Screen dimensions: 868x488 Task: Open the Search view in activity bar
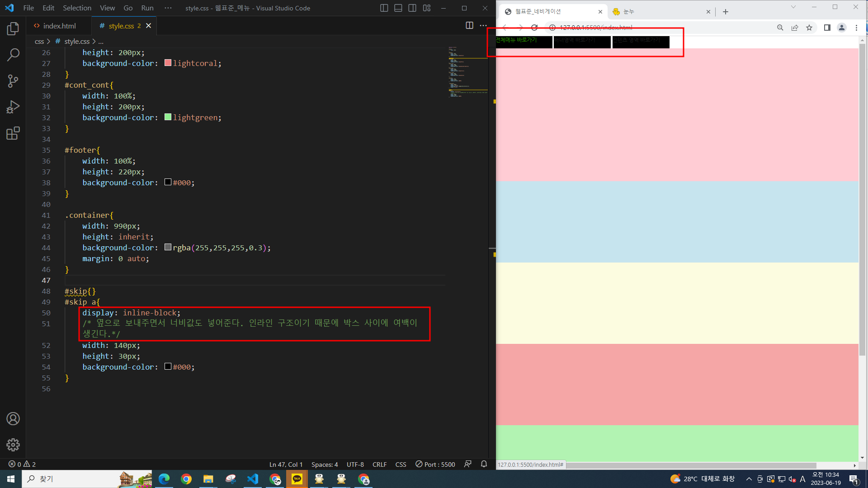13,55
